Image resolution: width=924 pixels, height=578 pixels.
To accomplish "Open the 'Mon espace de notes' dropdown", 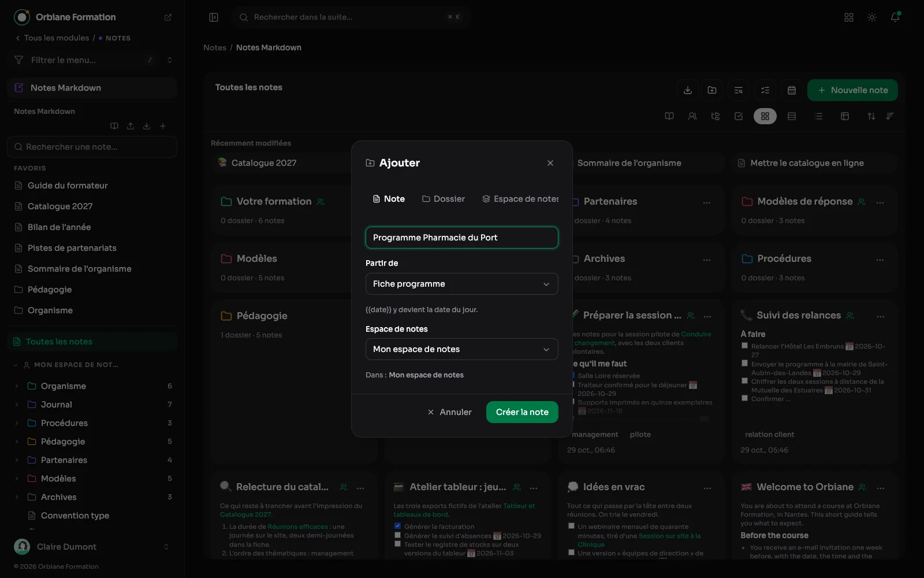I will 462,349.
